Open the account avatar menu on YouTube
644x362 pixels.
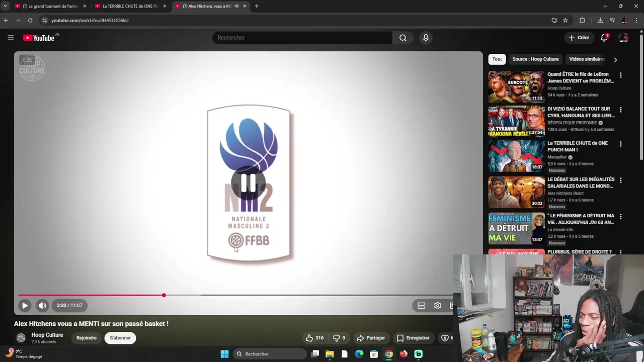pos(623,38)
